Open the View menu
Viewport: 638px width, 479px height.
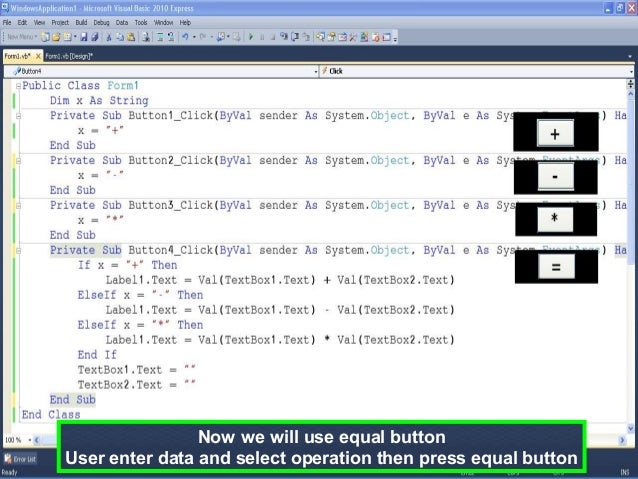[39, 23]
